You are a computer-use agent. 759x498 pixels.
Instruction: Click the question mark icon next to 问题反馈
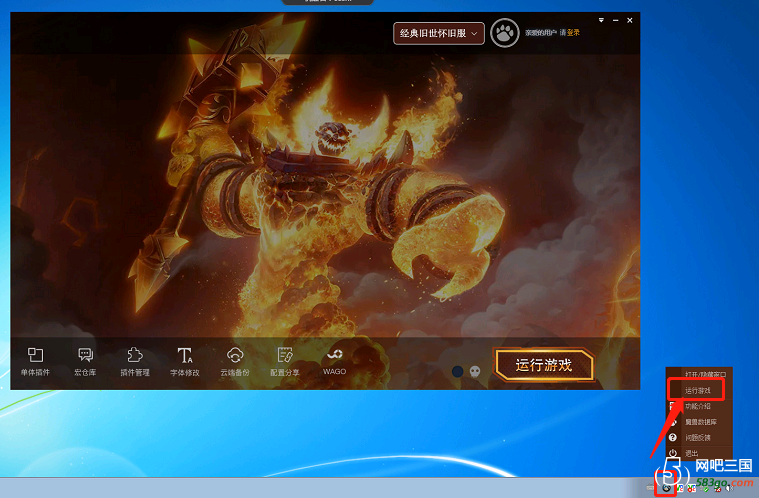tap(672, 438)
